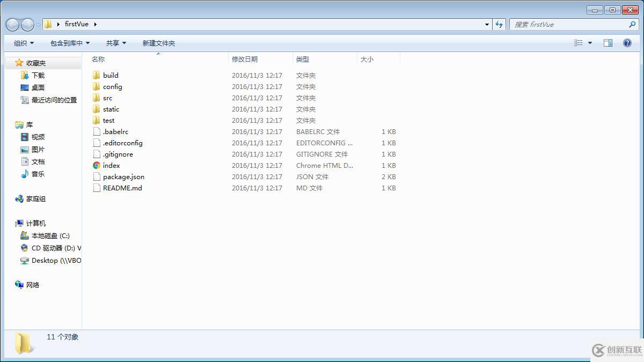Click the refresh icon beside the address bar
The width and height of the screenshot is (644, 362).
click(x=500, y=24)
